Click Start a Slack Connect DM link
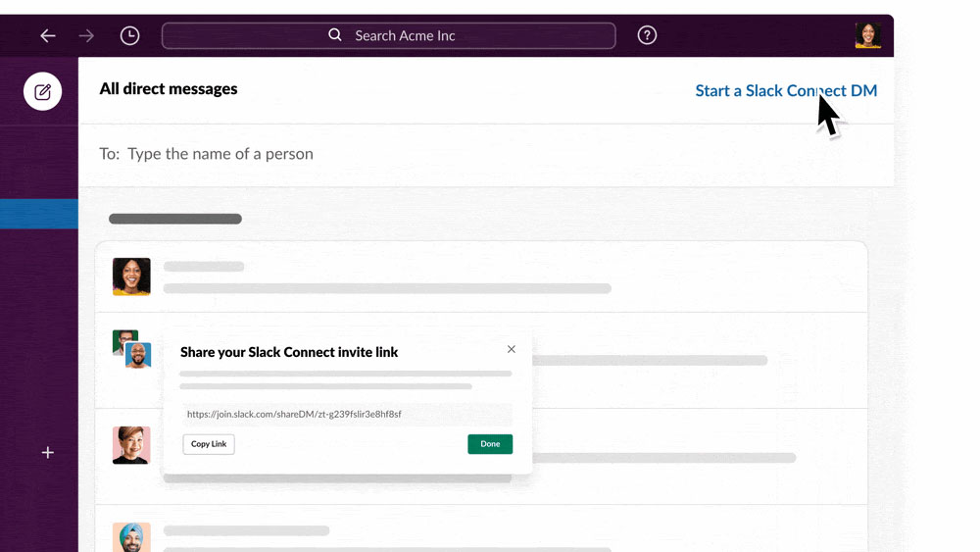Image resolution: width=980 pixels, height=552 pixels. pos(786,90)
